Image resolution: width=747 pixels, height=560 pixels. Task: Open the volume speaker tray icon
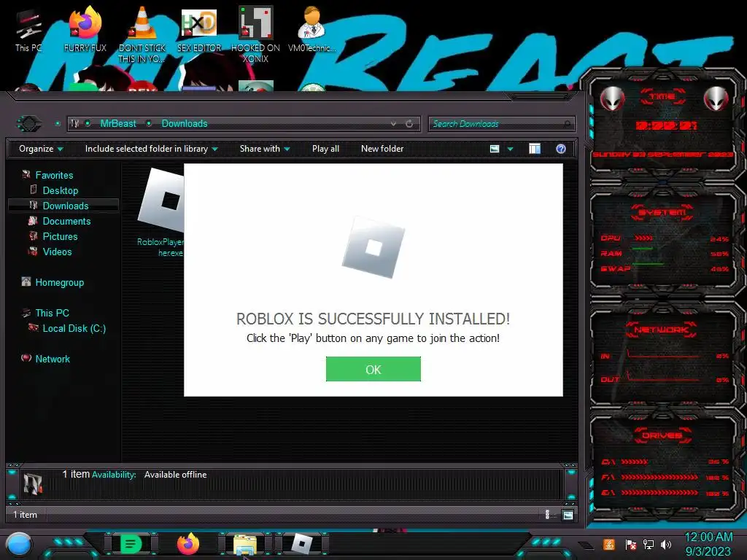coord(666,544)
